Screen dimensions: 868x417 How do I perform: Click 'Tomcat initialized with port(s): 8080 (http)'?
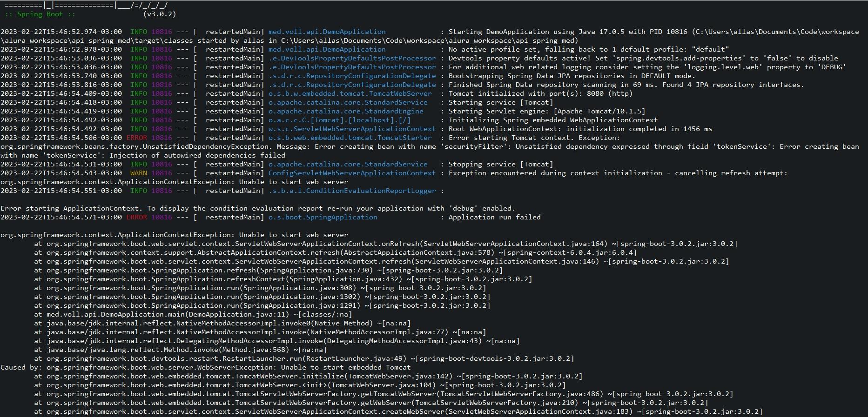(540, 93)
